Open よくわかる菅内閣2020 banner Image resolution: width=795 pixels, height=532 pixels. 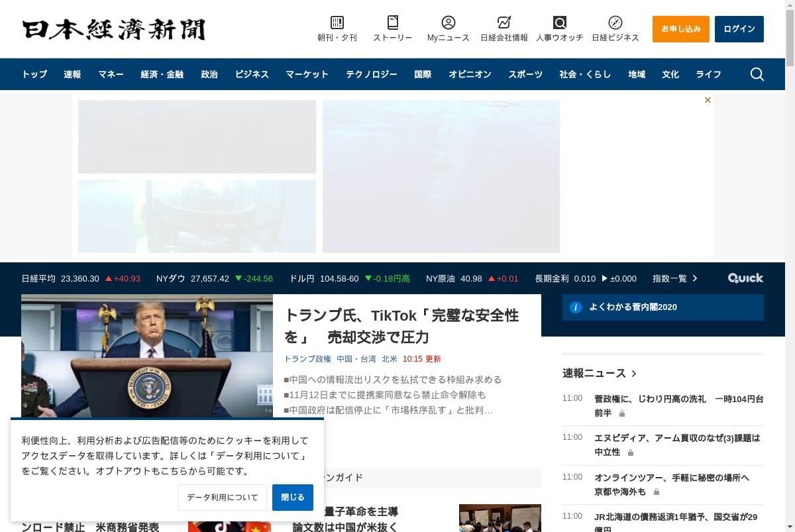click(663, 307)
